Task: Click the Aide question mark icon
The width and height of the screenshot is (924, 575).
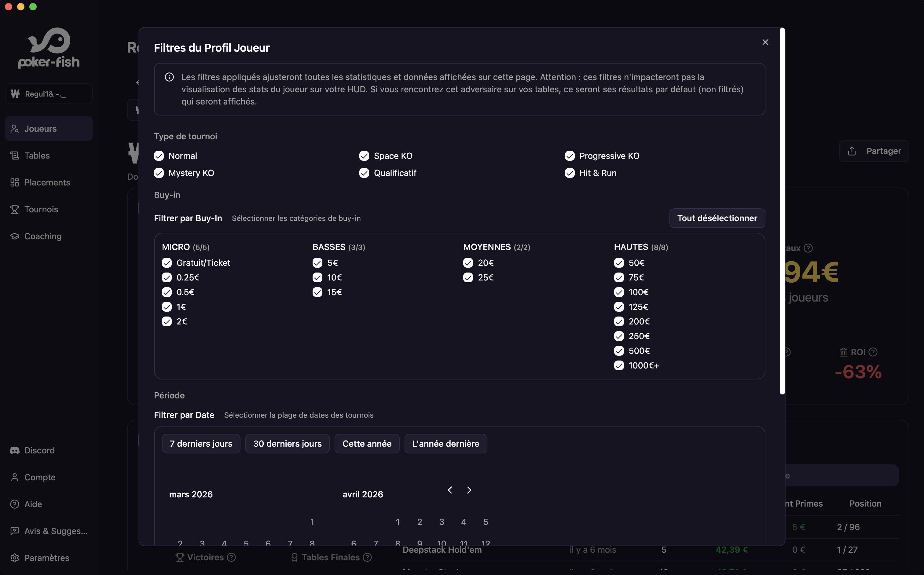Action: coord(14,504)
